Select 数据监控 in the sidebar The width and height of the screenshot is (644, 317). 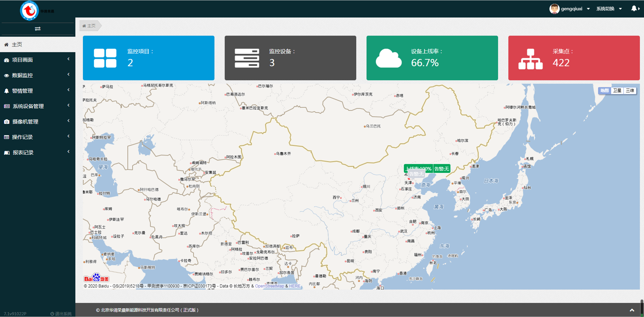pos(37,75)
